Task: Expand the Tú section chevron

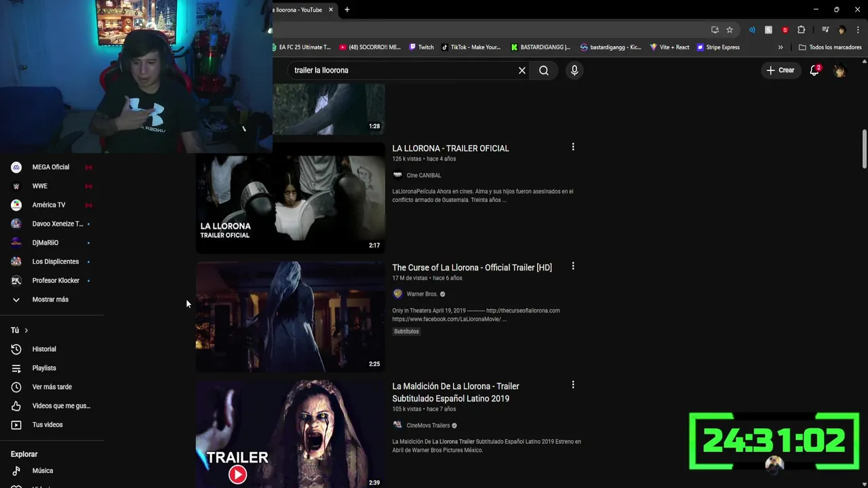Action: click(26, 330)
